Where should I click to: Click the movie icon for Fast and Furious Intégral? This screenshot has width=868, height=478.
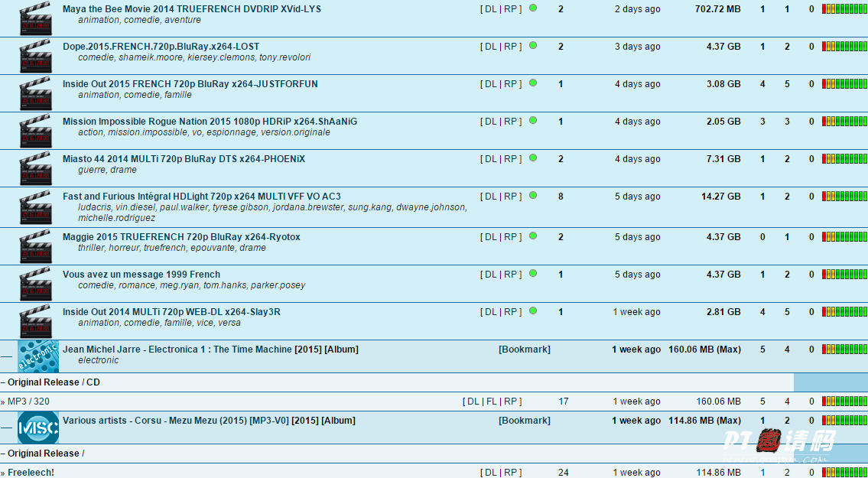(x=35, y=207)
